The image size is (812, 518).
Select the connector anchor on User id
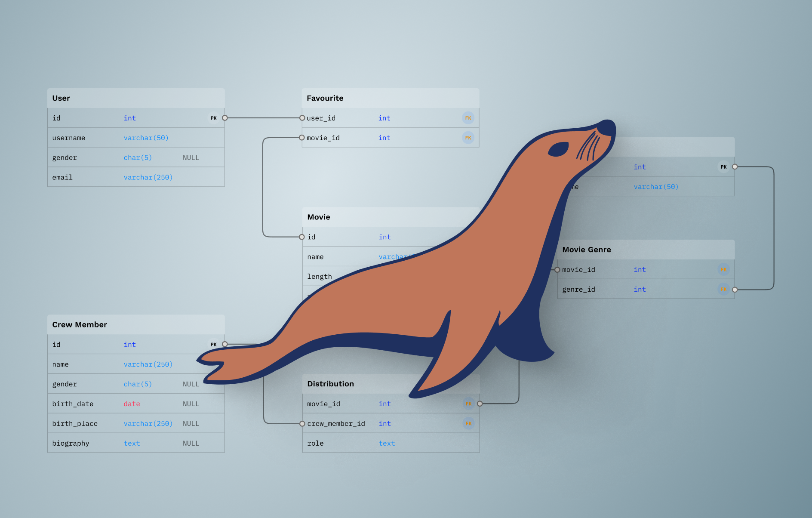[x=225, y=117]
